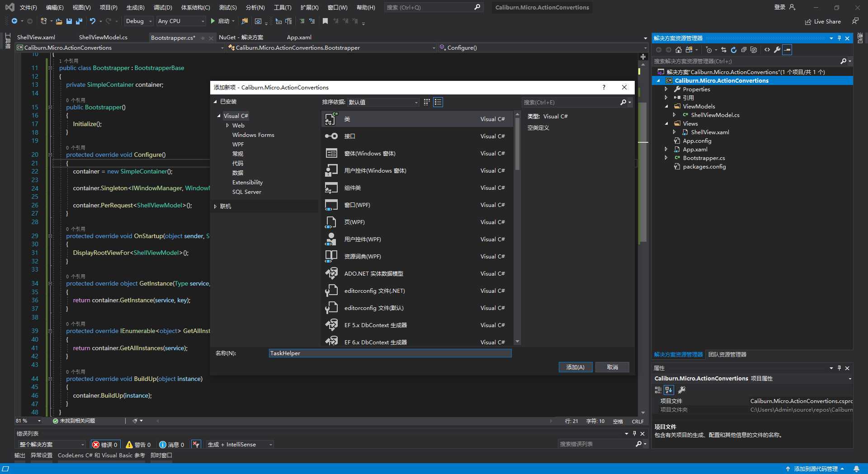Viewport: 868px width, 474px height.
Task: Click the Undo arrow icon
Action: click(x=93, y=21)
